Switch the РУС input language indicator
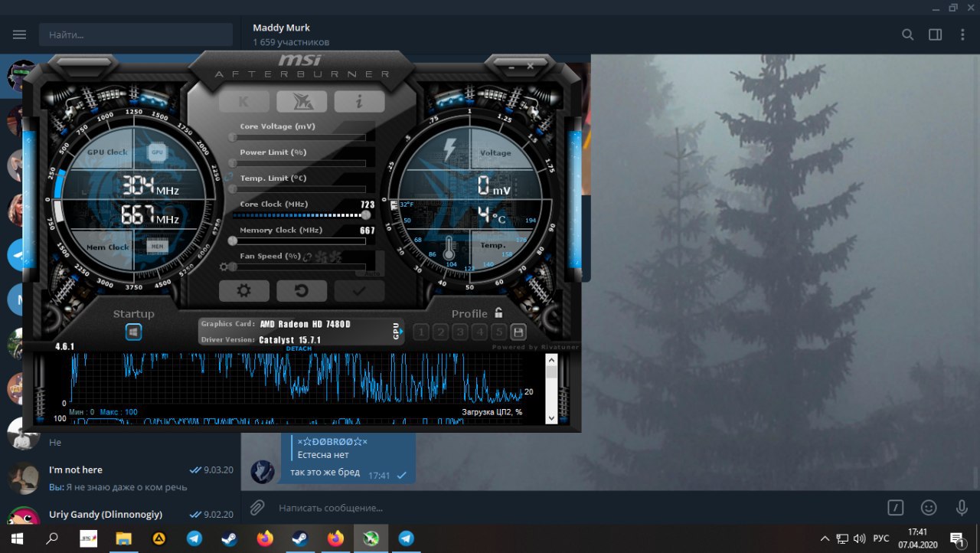This screenshot has height=553, width=980. pos(881,538)
